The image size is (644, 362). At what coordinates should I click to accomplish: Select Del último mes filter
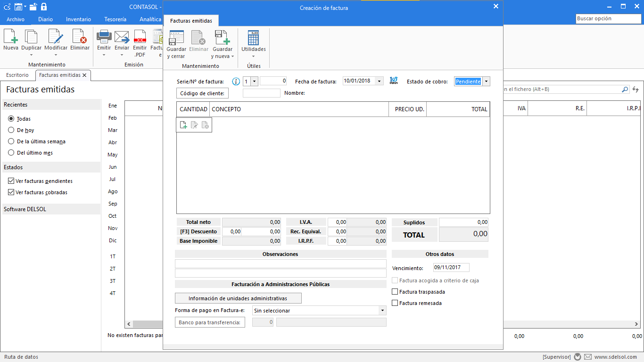[11, 153]
